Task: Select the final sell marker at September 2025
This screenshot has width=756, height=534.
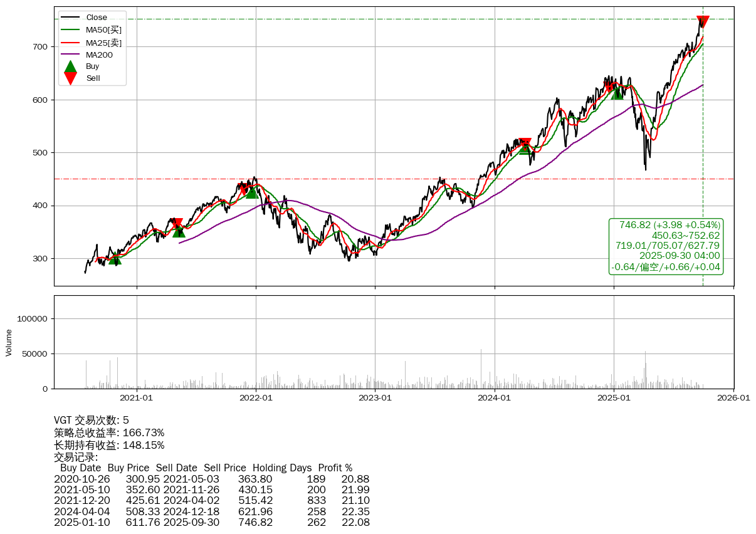Action: click(703, 22)
